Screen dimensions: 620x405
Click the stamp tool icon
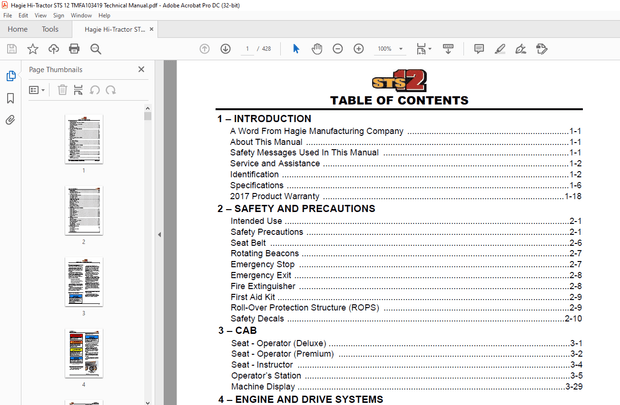[x=542, y=49]
